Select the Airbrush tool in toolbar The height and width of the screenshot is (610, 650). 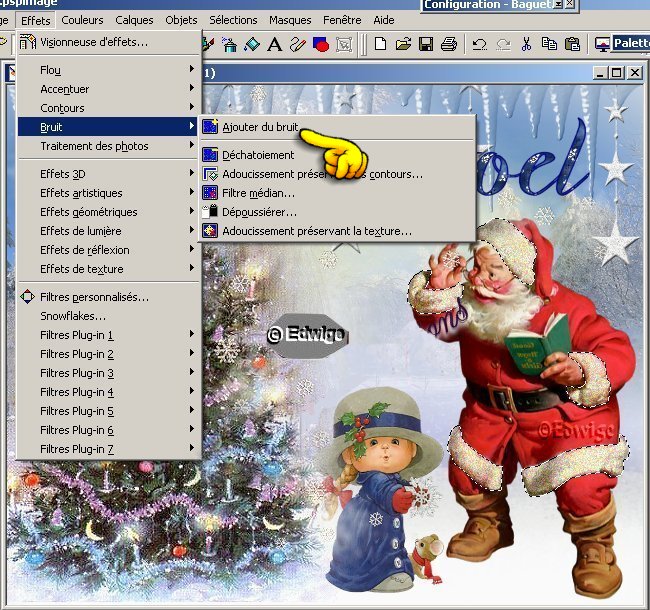point(229,44)
